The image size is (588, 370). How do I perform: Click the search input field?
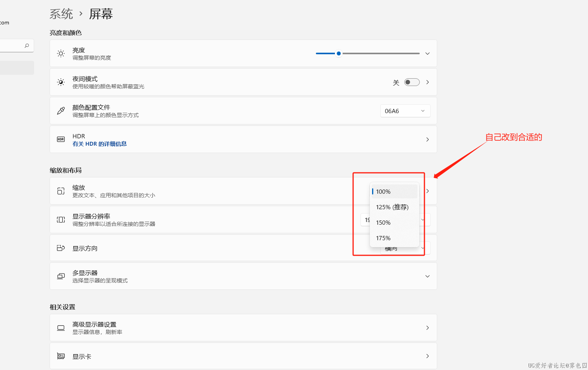point(17,46)
